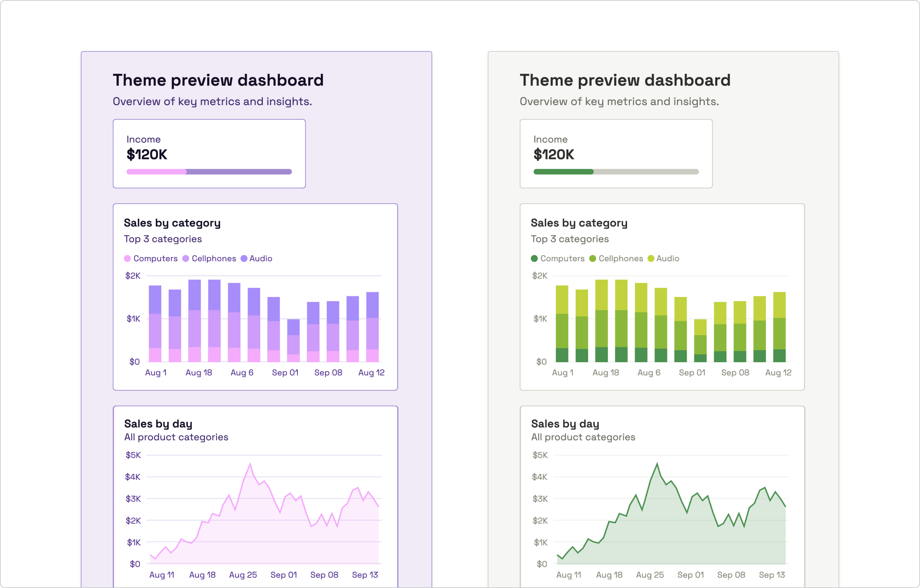The height and width of the screenshot is (588, 920).
Task: Click the peak of purple Sales by day line
Action: [250, 464]
